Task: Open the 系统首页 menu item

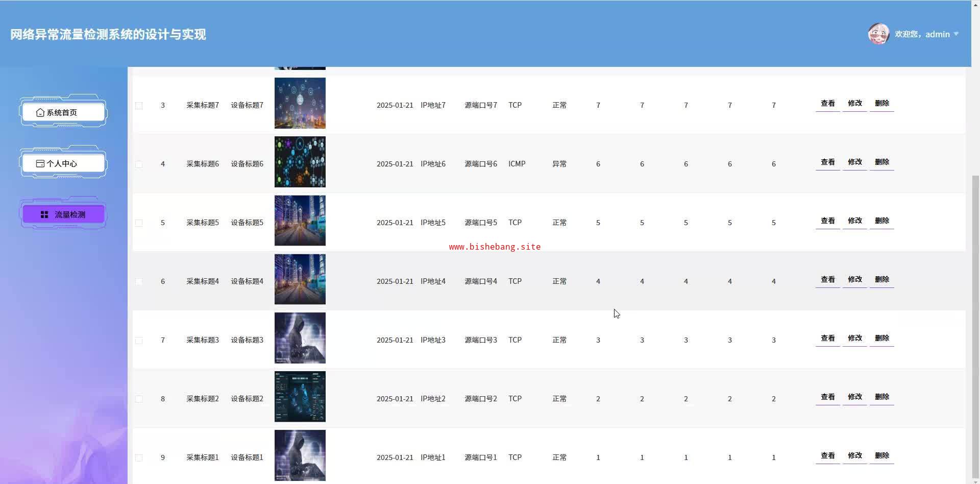Action: [64, 112]
